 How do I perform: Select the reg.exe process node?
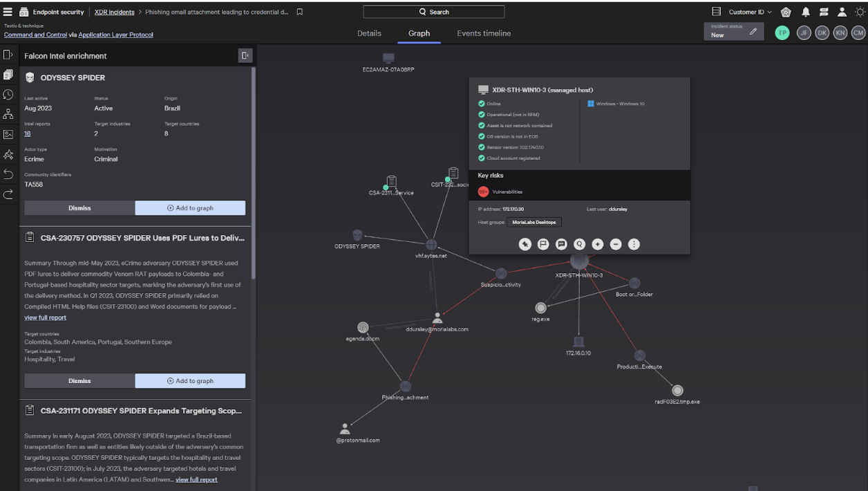pos(540,308)
